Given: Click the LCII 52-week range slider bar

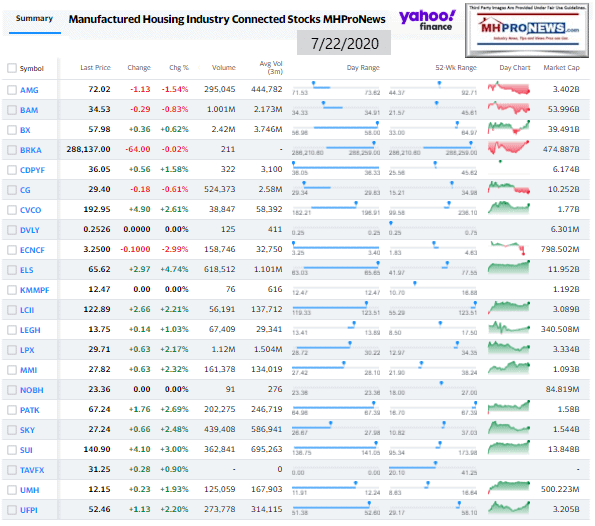Looking at the screenshot, I should (433, 307).
